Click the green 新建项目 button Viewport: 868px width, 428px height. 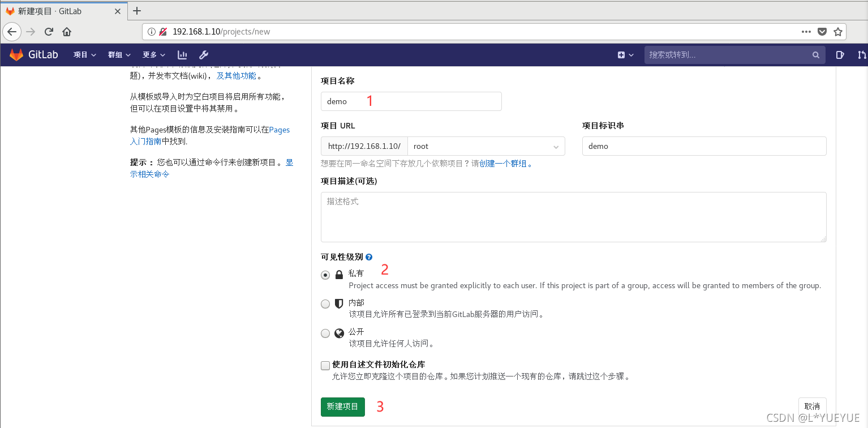pyautogui.click(x=343, y=406)
